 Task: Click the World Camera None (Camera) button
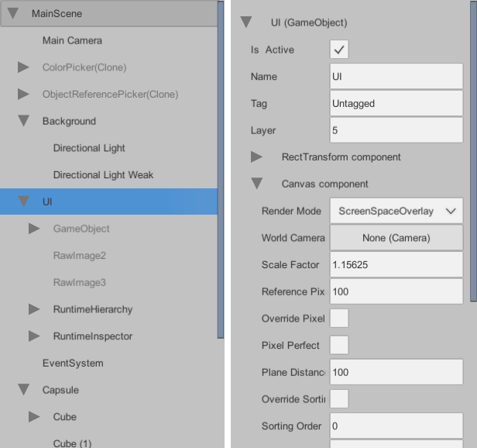click(x=396, y=237)
